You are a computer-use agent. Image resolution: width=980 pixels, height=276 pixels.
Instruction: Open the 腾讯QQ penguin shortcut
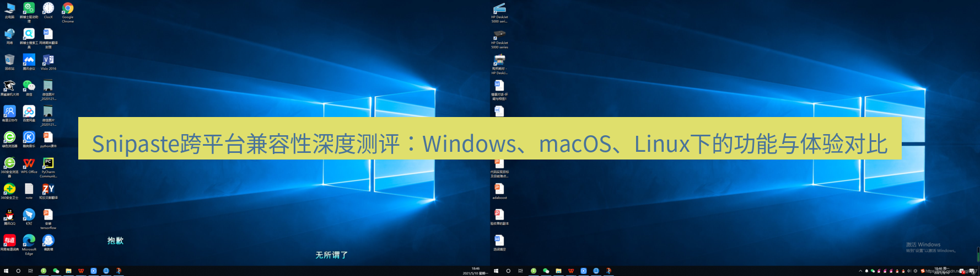tap(9, 217)
